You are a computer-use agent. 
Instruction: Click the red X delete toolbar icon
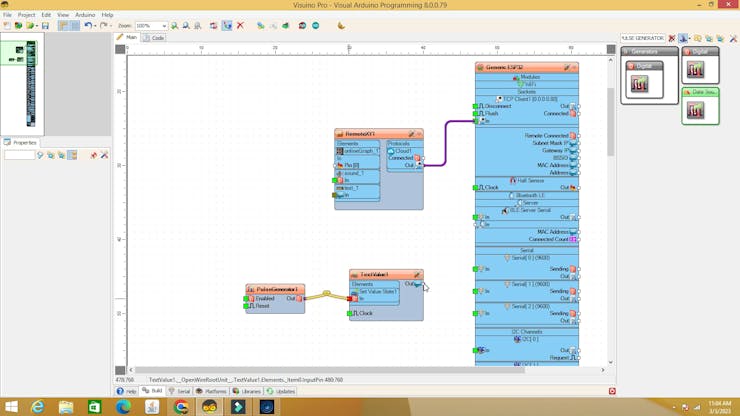pos(240,25)
